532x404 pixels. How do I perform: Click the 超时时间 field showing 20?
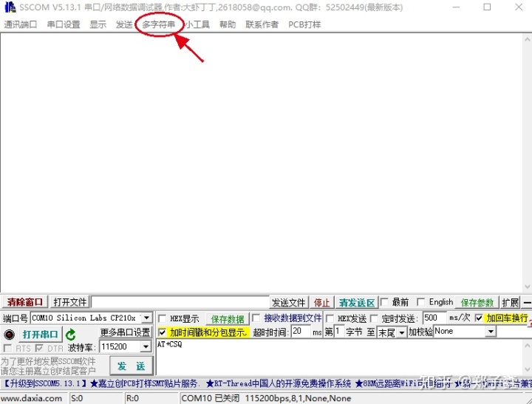click(x=301, y=332)
